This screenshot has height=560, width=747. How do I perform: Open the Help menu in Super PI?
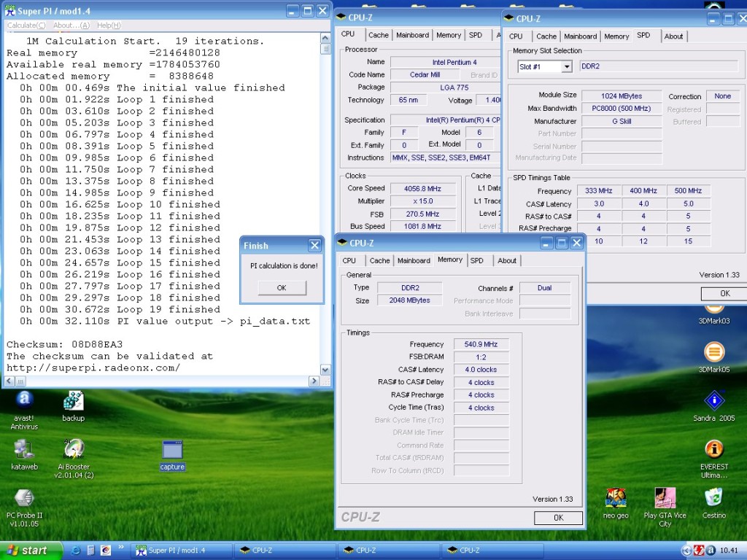click(x=109, y=26)
